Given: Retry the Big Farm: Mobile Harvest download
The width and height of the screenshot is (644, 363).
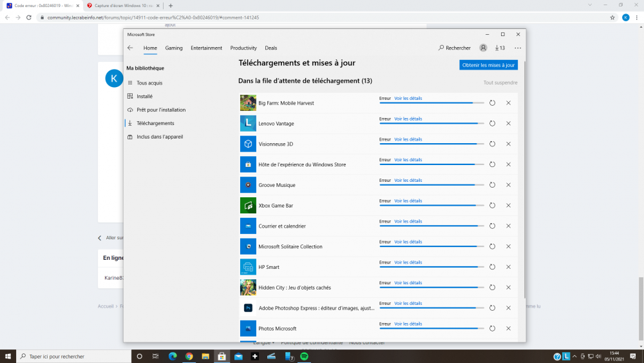Looking at the screenshot, I should click(x=492, y=103).
